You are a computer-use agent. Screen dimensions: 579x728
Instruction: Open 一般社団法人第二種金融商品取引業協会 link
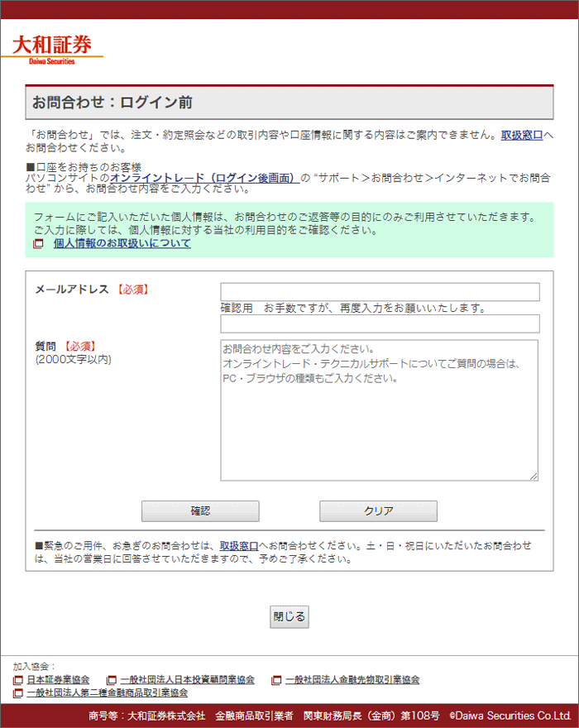[108, 692]
